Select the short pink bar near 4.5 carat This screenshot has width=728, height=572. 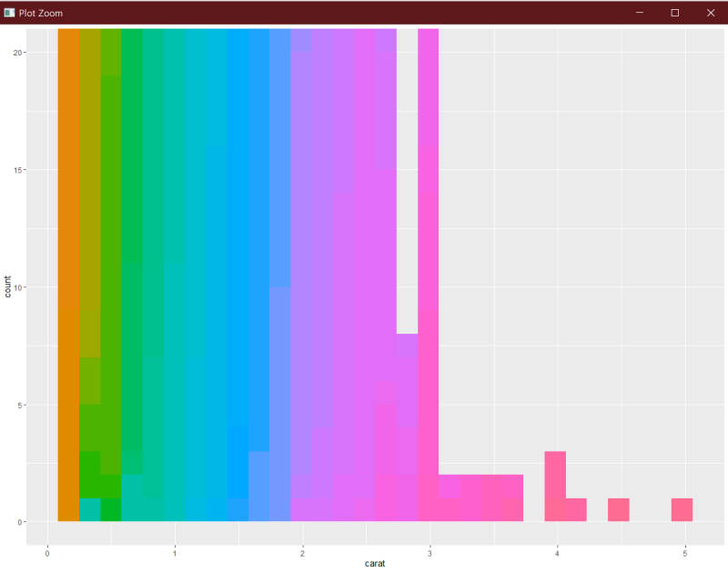(x=618, y=509)
